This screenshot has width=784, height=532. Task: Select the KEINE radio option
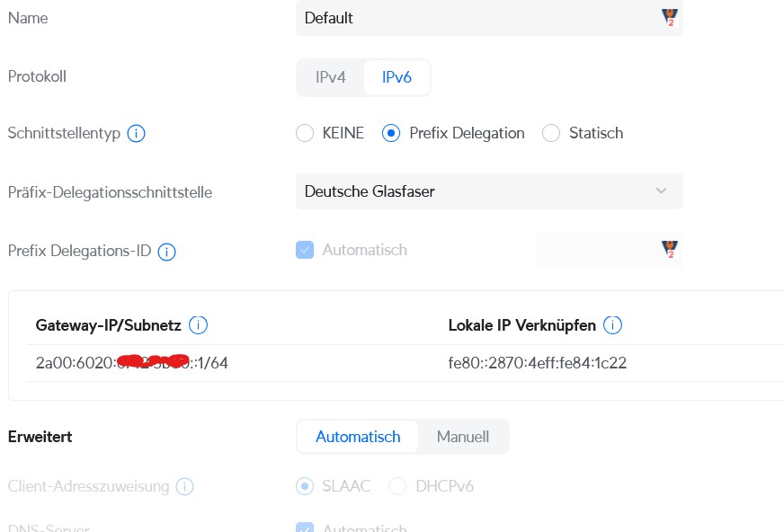point(305,133)
